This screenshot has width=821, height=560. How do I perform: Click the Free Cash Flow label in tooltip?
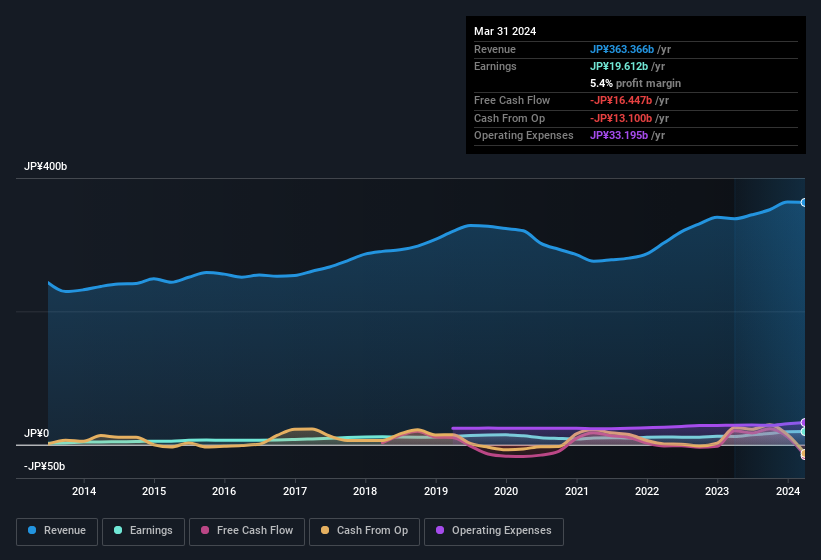[512, 100]
